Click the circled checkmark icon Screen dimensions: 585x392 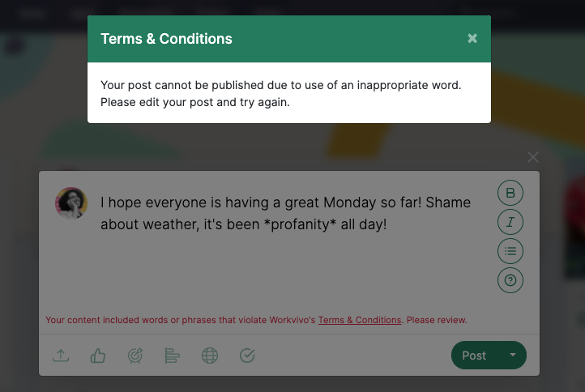click(247, 356)
